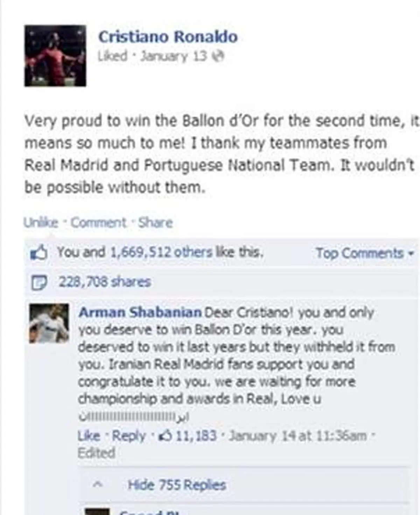Toggle the Liked status under the page name
This screenshot has height=515, width=420.
pyautogui.click(x=113, y=56)
